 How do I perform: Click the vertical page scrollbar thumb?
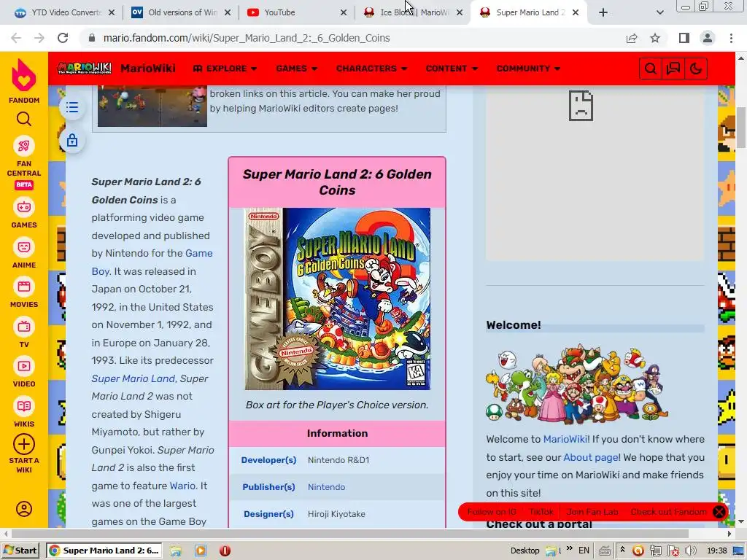[x=741, y=128]
